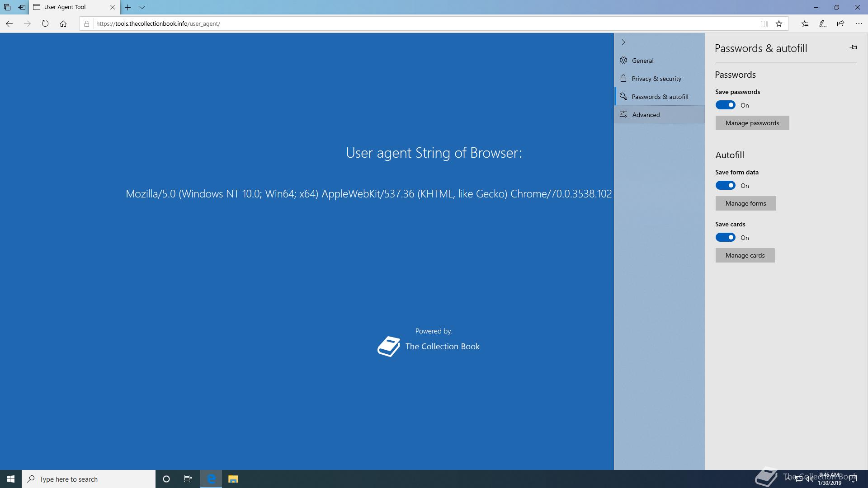Viewport: 868px width, 488px height.
Task: Open the Windows Start menu
Action: (x=11, y=479)
